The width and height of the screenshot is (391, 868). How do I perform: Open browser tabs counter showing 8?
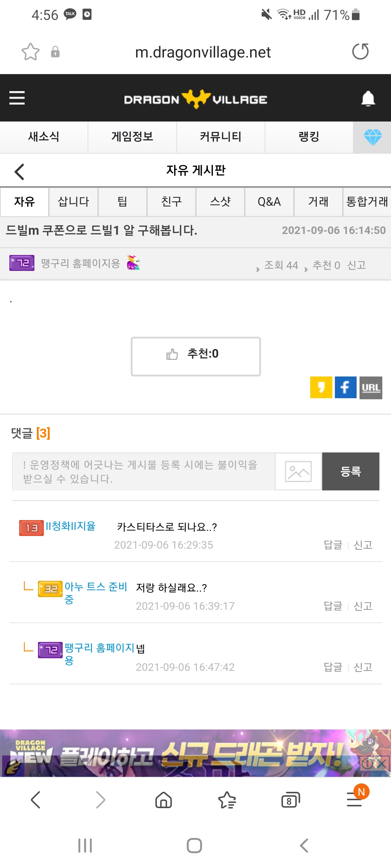[x=290, y=800]
